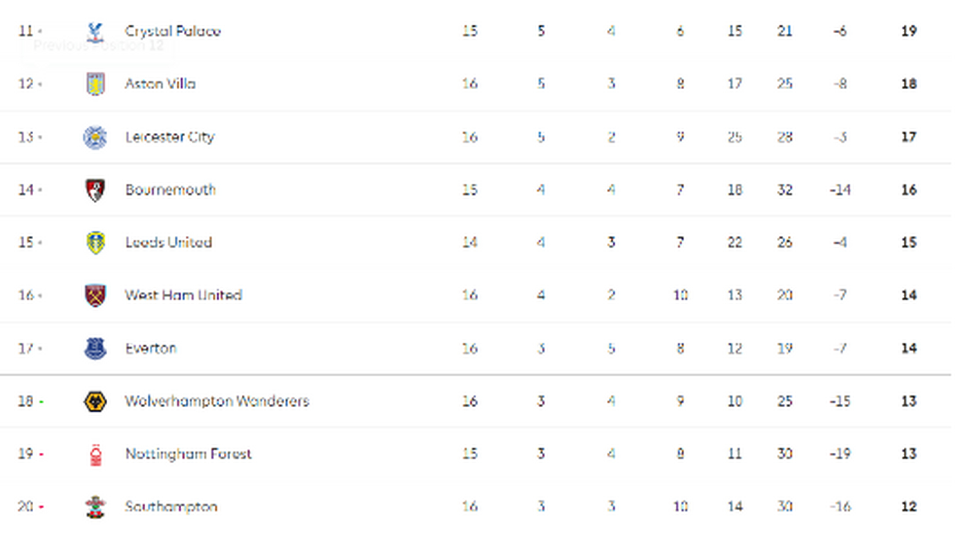Click the Bournemouth club crest

(x=95, y=190)
